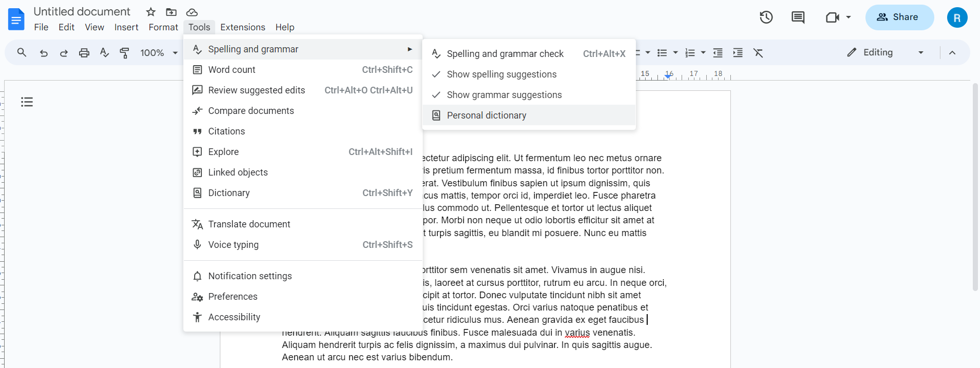Click the toolbar spell check icon
This screenshot has height=368, width=980.
(x=104, y=52)
